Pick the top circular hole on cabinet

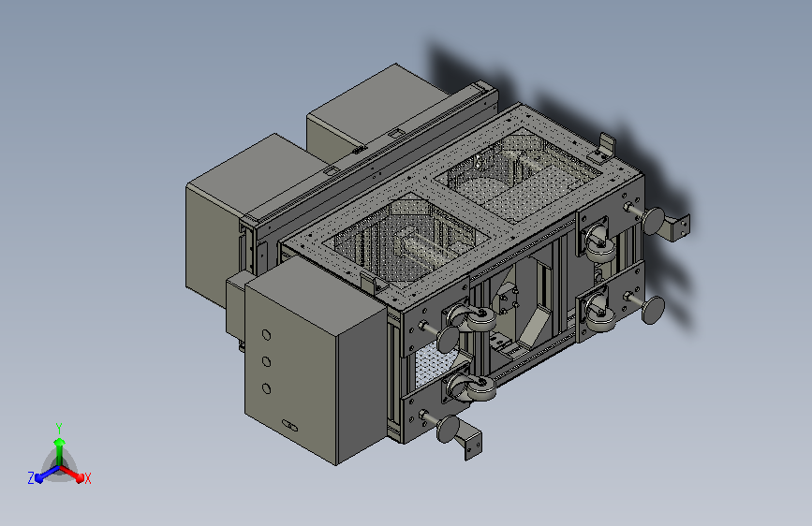(266, 335)
